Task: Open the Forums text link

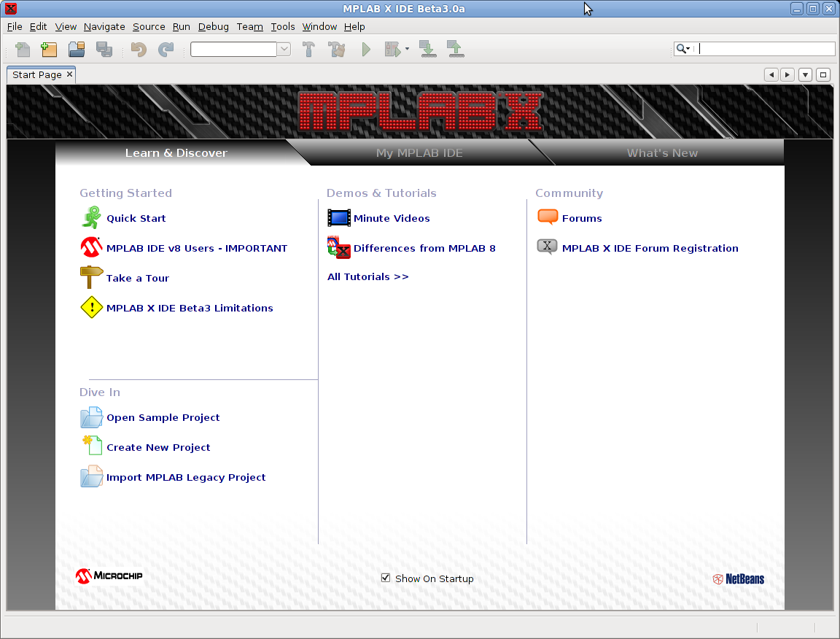Action: (582, 218)
